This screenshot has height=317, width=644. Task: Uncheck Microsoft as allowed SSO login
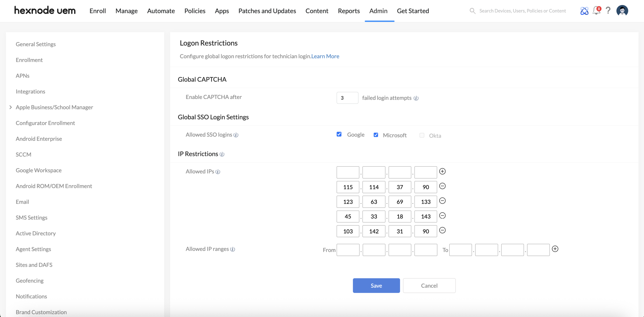coord(376,135)
